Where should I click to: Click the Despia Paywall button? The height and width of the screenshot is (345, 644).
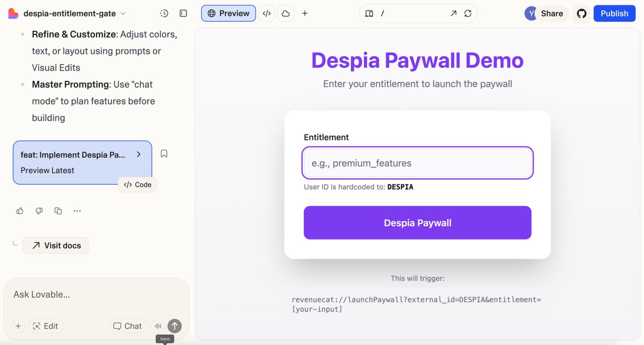(418, 222)
